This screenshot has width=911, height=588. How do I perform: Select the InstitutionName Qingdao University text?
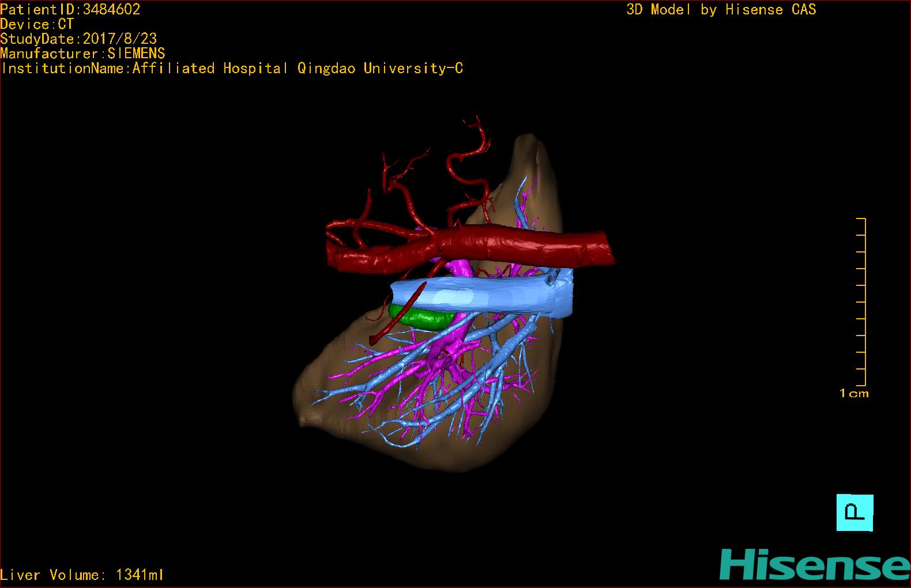[x=232, y=69]
